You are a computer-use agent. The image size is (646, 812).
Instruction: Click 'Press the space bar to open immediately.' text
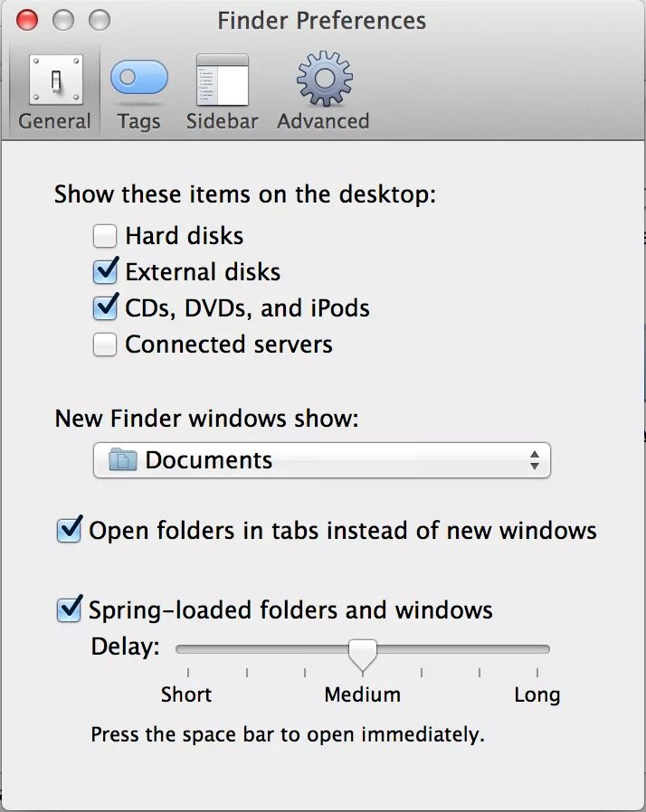pyautogui.click(x=288, y=735)
